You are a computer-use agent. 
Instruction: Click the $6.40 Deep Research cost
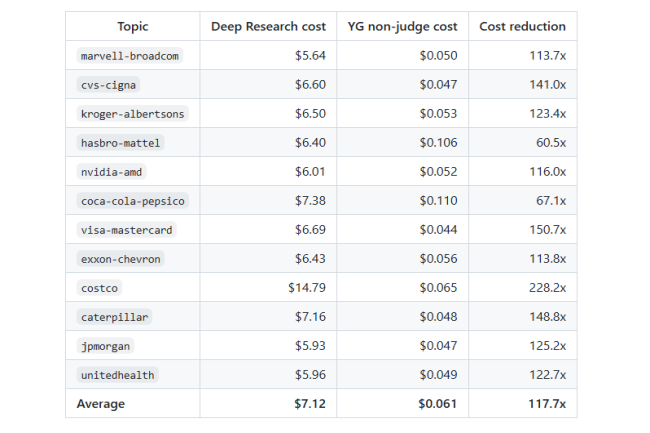310,143
